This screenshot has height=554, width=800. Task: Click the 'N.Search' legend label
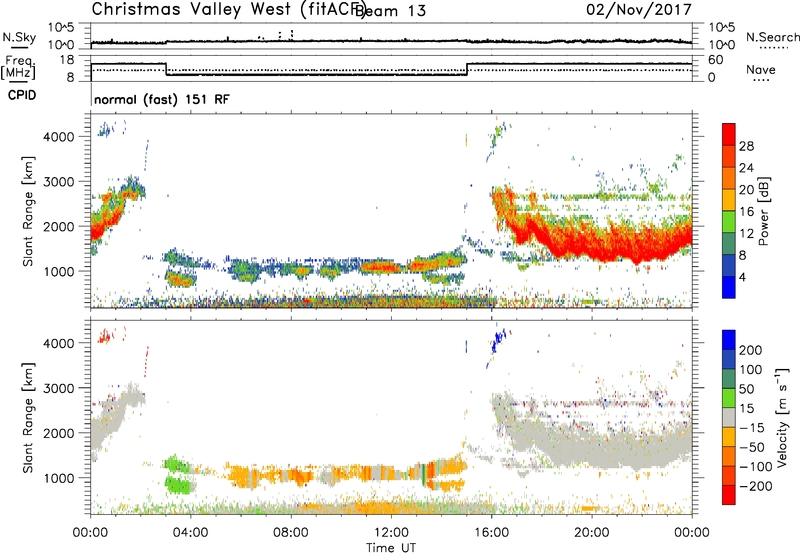pyautogui.click(x=772, y=37)
